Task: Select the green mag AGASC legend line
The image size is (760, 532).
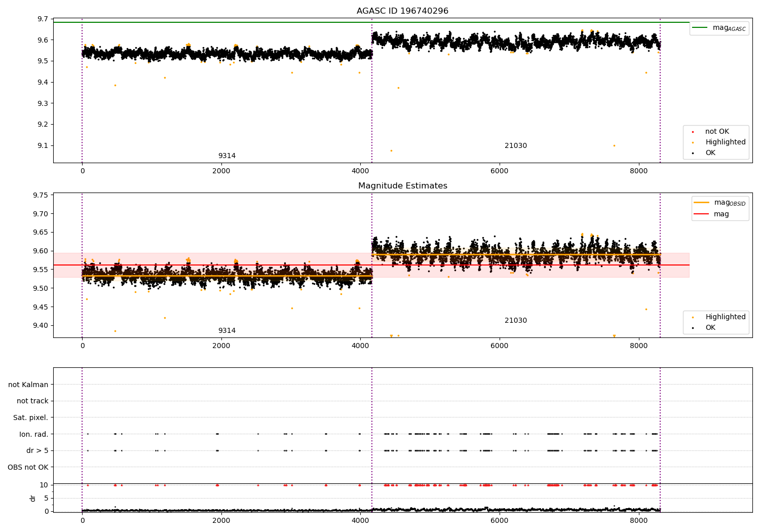Action: point(700,27)
